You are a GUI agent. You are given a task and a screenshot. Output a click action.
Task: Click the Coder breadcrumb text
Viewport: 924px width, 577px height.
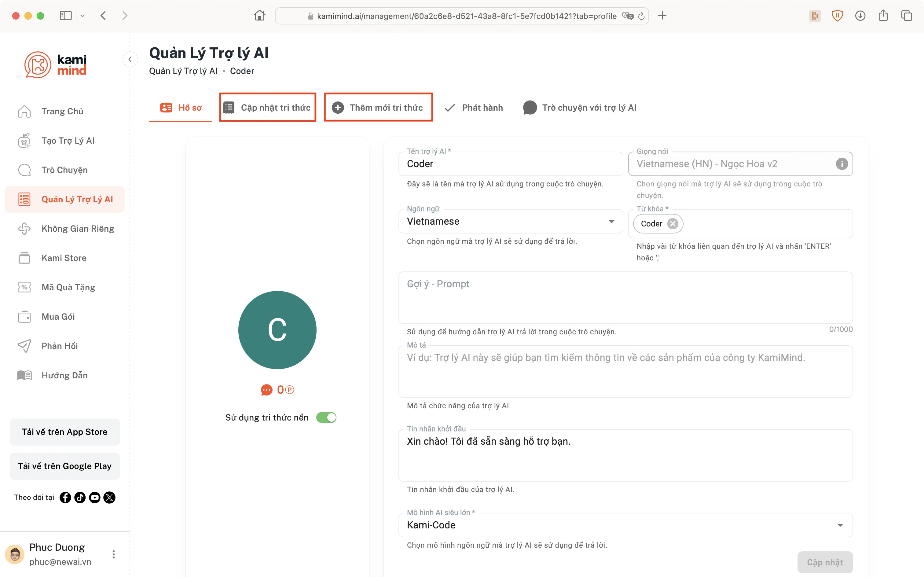click(242, 71)
